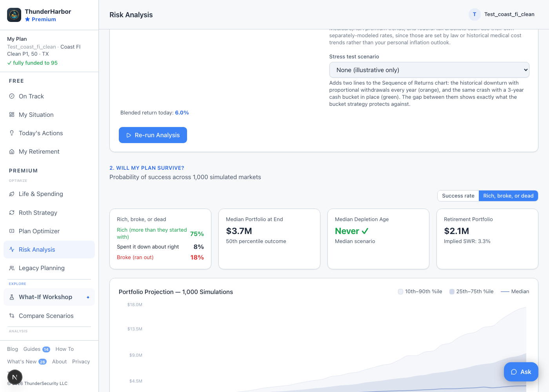
Task: Click the Legacy Planning people icon
Action: (x=12, y=268)
